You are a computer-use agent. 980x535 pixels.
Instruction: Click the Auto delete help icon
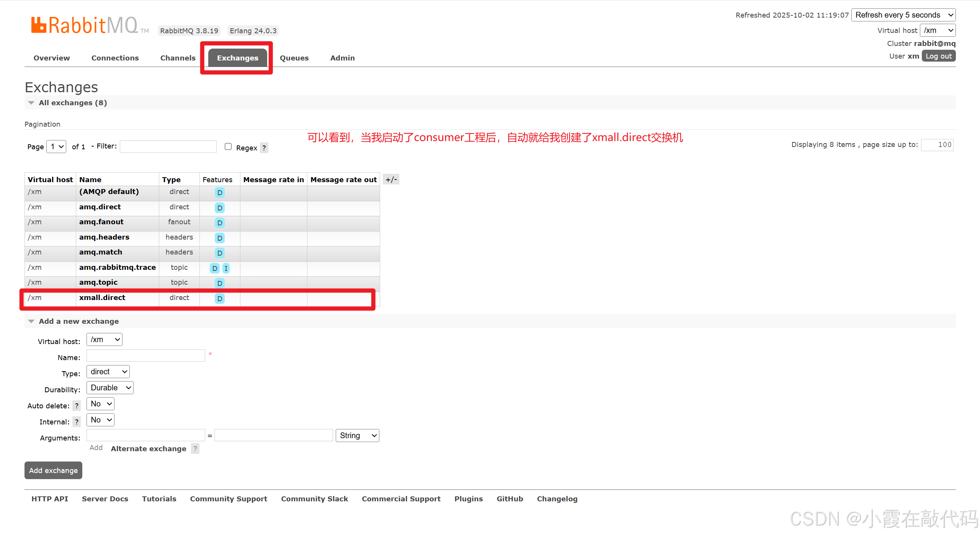(x=77, y=406)
